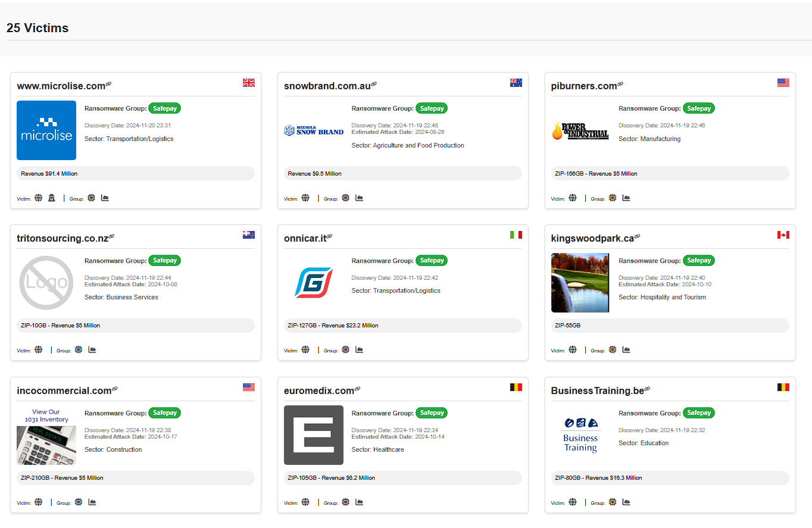Click the United Kingdom flag on microlise card
This screenshot has height=528, width=812.
(x=249, y=83)
